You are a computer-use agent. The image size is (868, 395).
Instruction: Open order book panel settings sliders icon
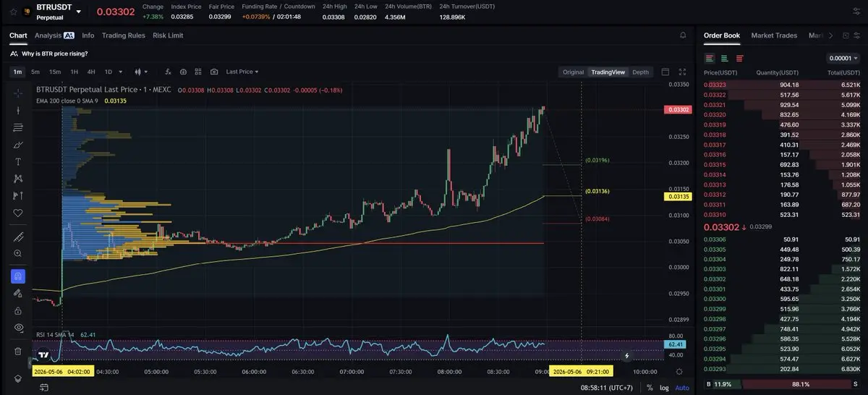(x=858, y=35)
